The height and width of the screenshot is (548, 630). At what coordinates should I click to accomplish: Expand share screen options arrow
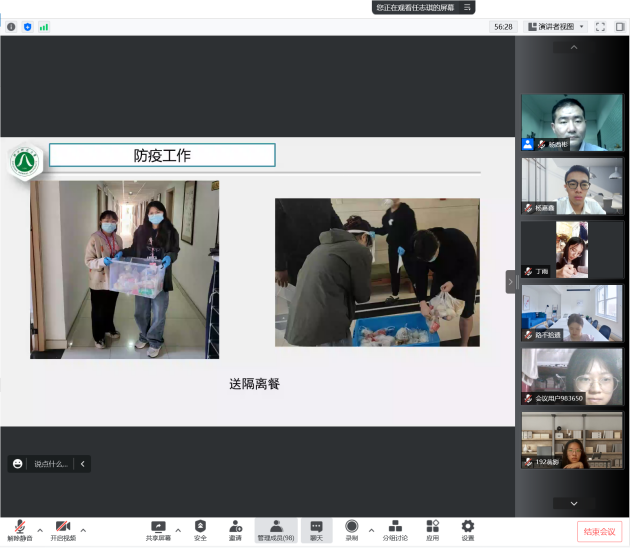(178, 530)
